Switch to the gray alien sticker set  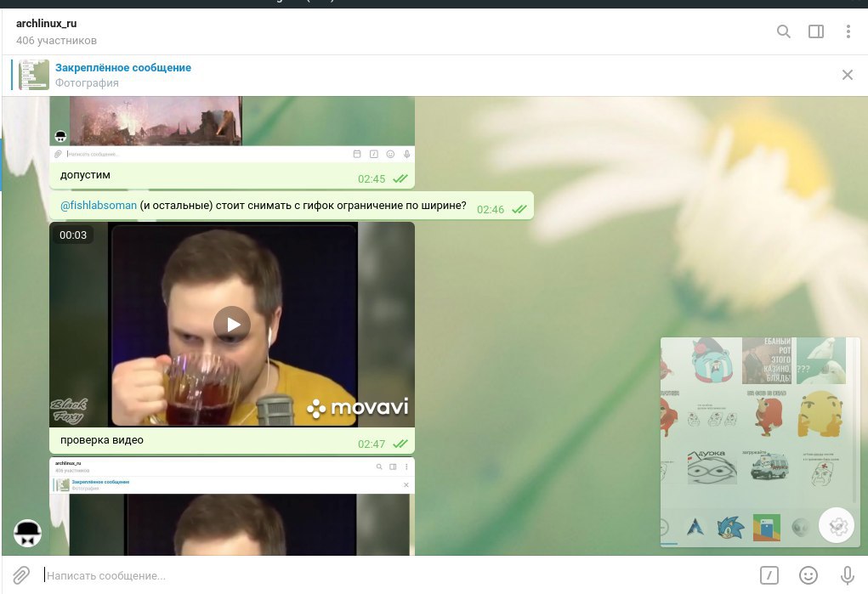pos(800,528)
